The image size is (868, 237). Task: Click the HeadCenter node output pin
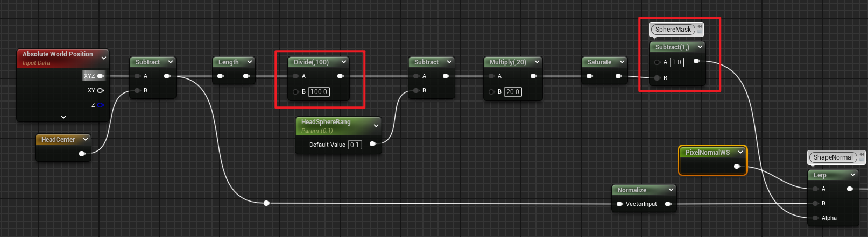82,154
